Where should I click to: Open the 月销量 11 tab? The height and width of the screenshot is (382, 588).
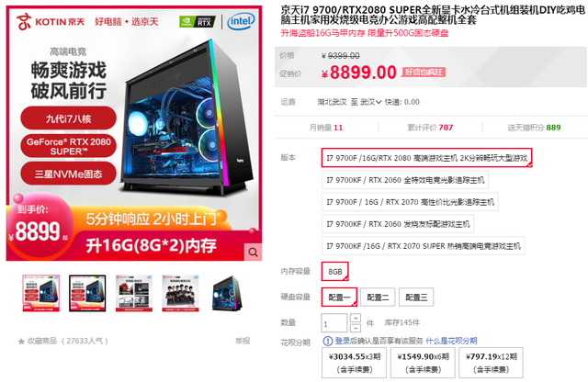pos(326,128)
